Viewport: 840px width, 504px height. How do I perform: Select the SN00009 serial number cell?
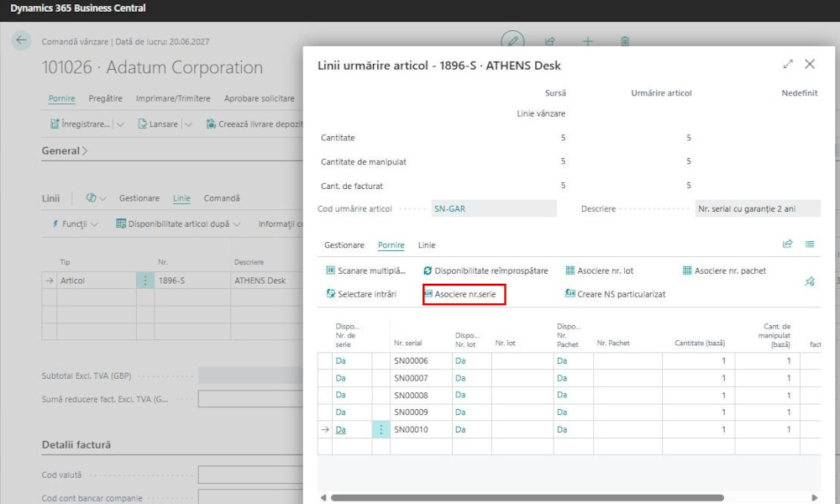pos(421,412)
